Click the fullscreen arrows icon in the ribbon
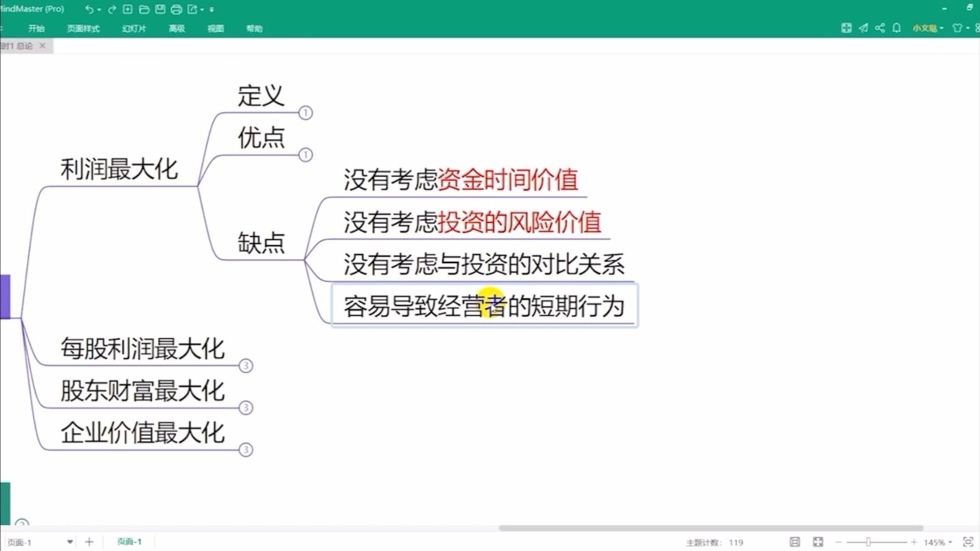 [846, 28]
